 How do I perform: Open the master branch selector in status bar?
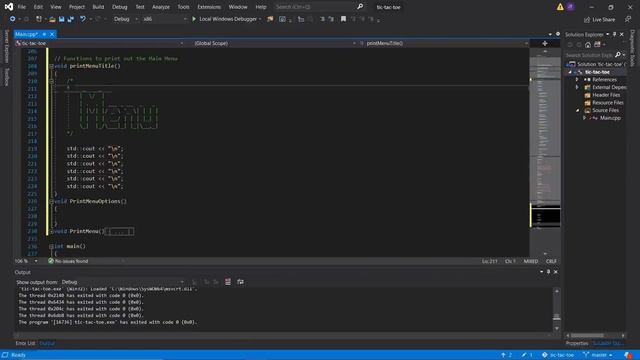click(598, 355)
